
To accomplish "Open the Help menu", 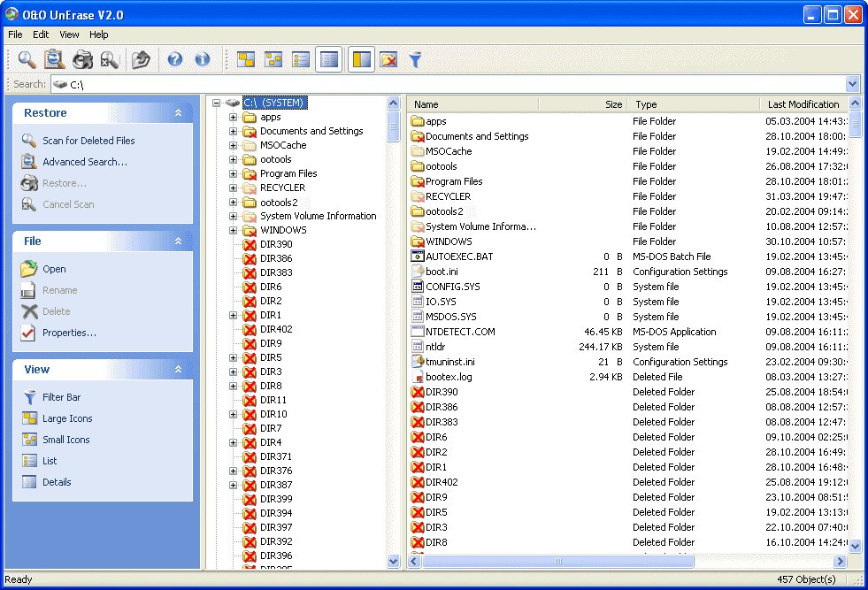I will [98, 34].
